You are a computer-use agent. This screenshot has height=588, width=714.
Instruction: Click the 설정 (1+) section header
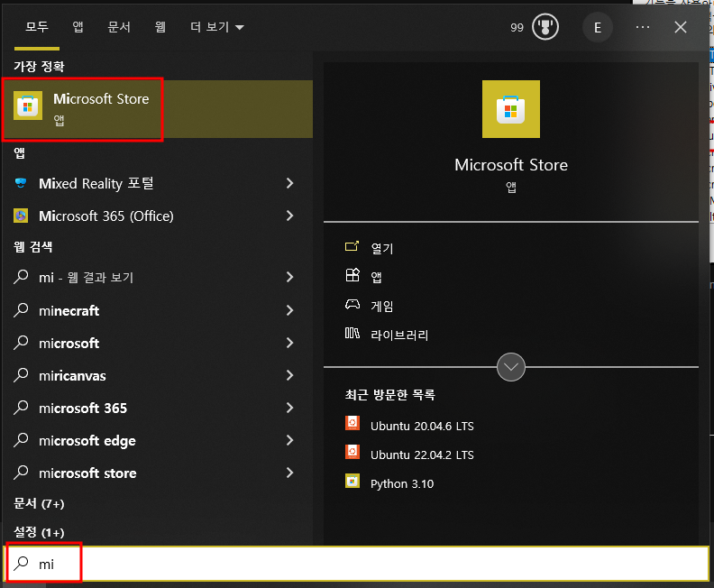pyautogui.click(x=39, y=532)
